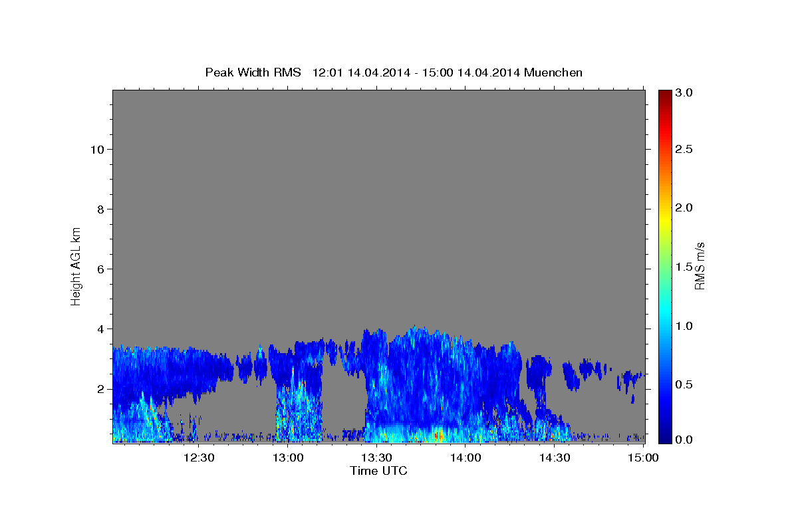Click the 'Muenchen' station name in title
The image size is (798, 532).
553,72
